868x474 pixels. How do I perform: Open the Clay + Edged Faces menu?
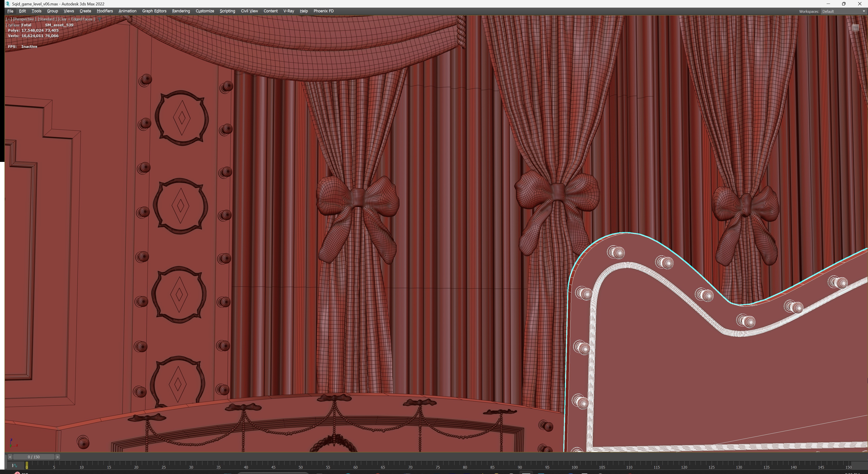[x=76, y=19]
